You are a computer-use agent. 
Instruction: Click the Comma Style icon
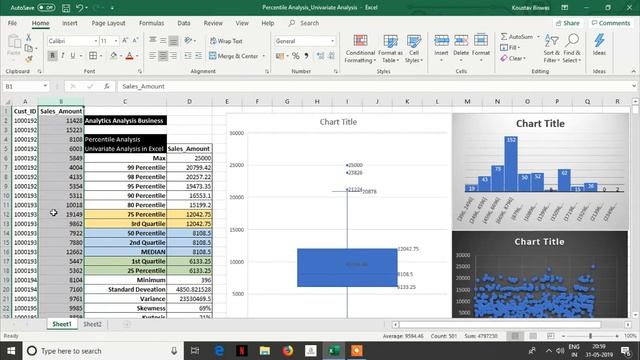(306, 56)
